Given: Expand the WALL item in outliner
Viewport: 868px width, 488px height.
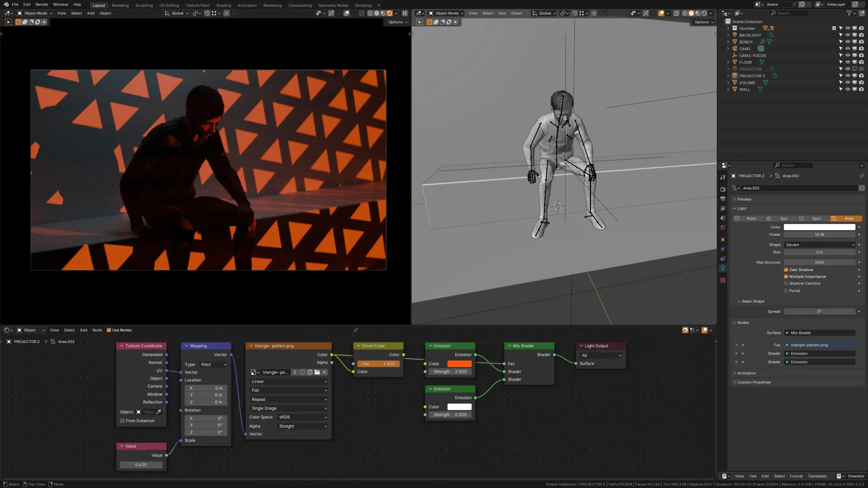Looking at the screenshot, I should coord(728,89).
